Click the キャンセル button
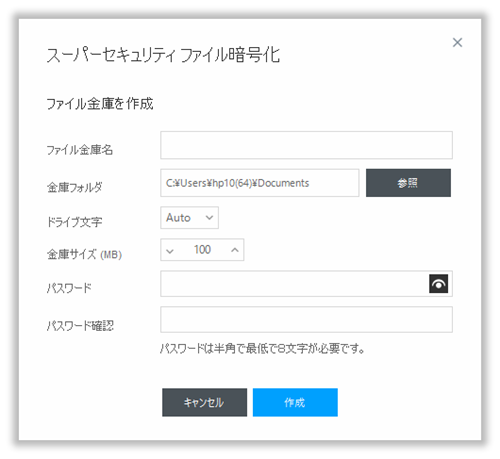Viewport: 500px width, 459px height. coord(204,402)
